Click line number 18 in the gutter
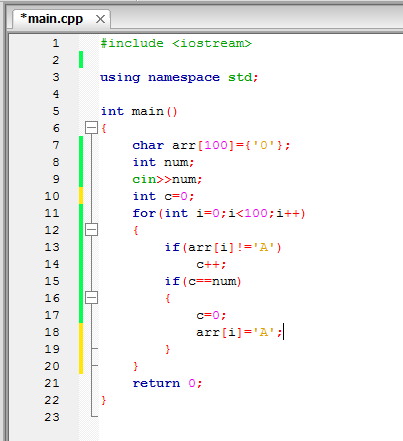The width and height of the screenshot is (403, 441). click(x=52, y=332)
